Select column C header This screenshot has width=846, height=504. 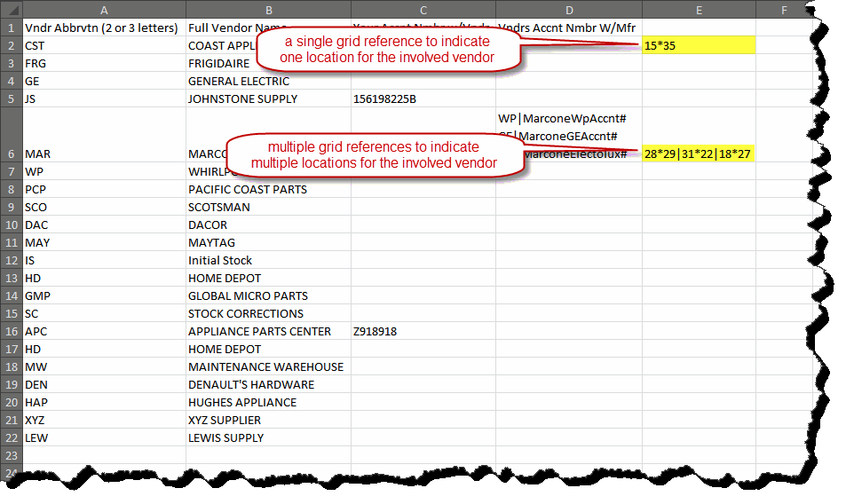(x=423, y=10)
